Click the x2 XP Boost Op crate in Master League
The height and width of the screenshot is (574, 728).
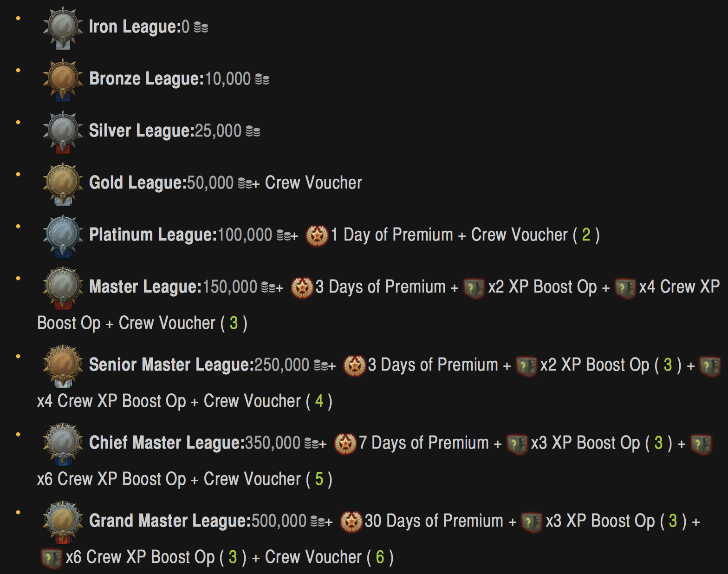[474, 288]
